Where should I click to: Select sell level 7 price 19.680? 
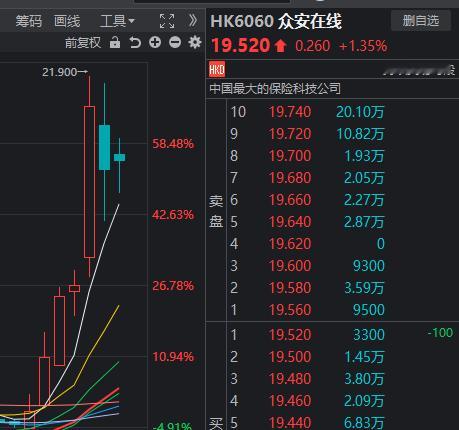290,178
